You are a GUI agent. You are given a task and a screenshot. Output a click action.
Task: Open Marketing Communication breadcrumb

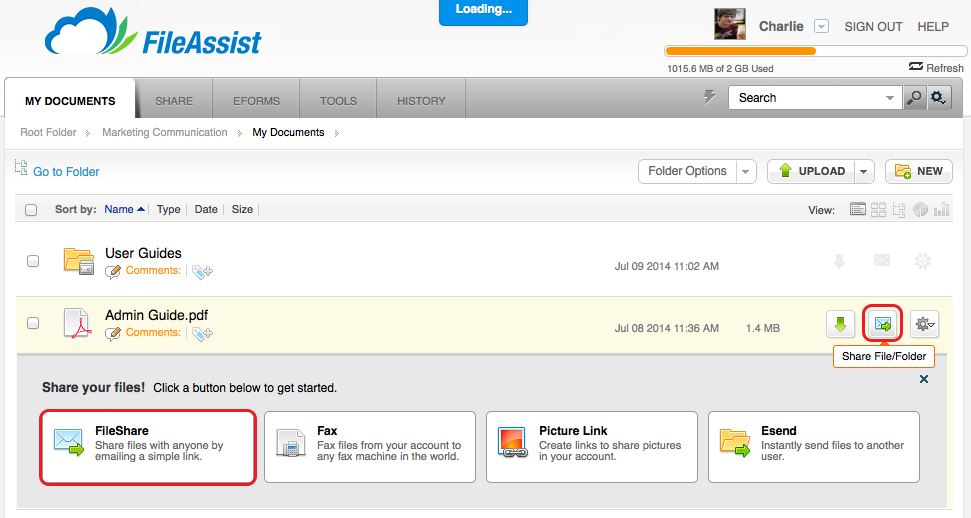click(165, 133)
